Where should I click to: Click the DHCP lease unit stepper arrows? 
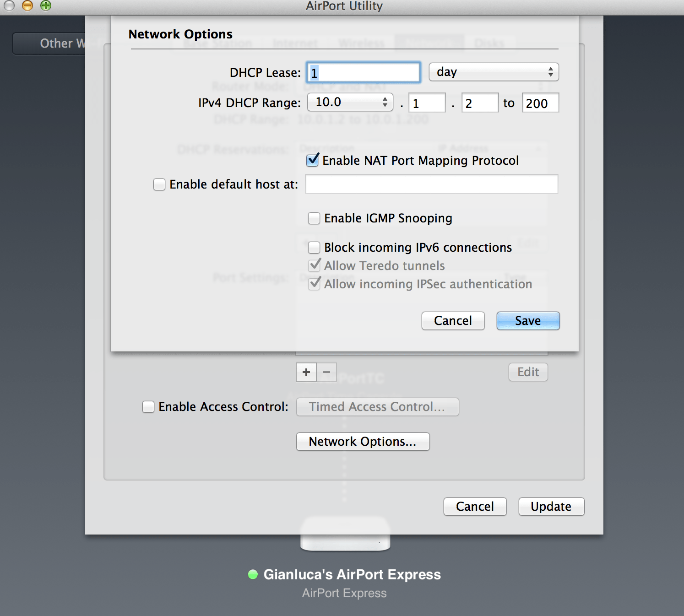click(x=551, y=72)
